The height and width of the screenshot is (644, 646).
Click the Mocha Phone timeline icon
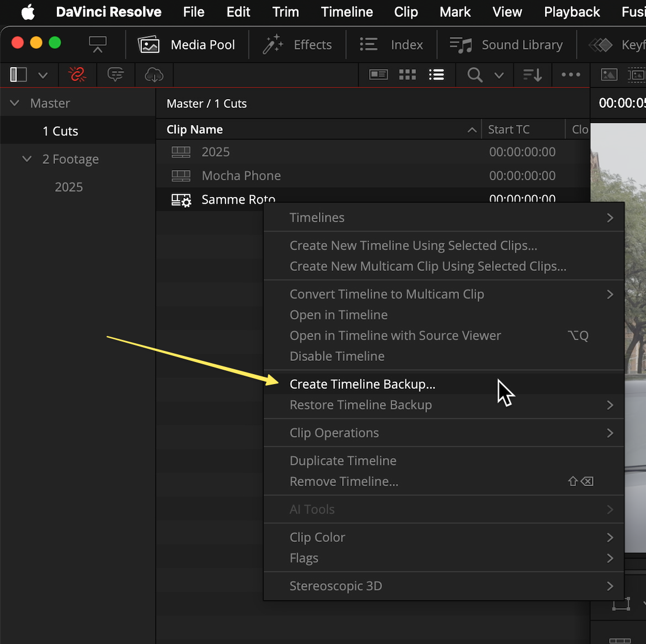pyautogui.click(x=181, y=176)
